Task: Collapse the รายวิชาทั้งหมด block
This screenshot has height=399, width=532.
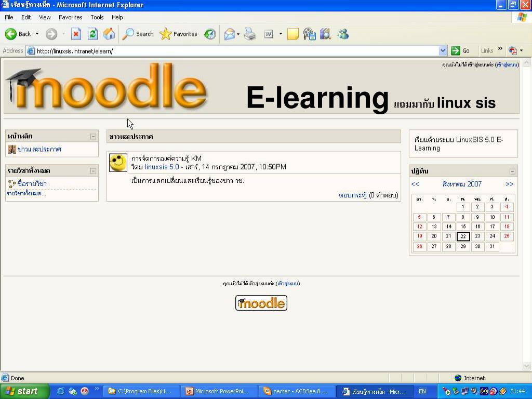Action: click(93, 171)
